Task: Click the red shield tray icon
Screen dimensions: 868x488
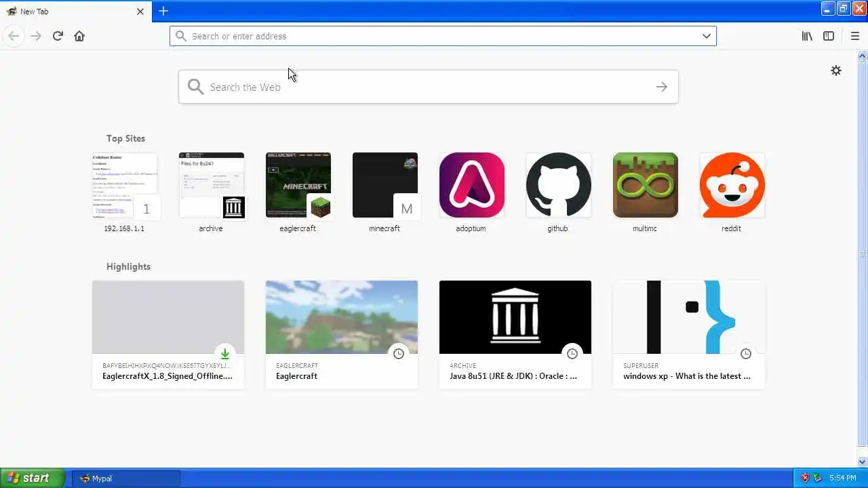Action: [x=805, y=478]
